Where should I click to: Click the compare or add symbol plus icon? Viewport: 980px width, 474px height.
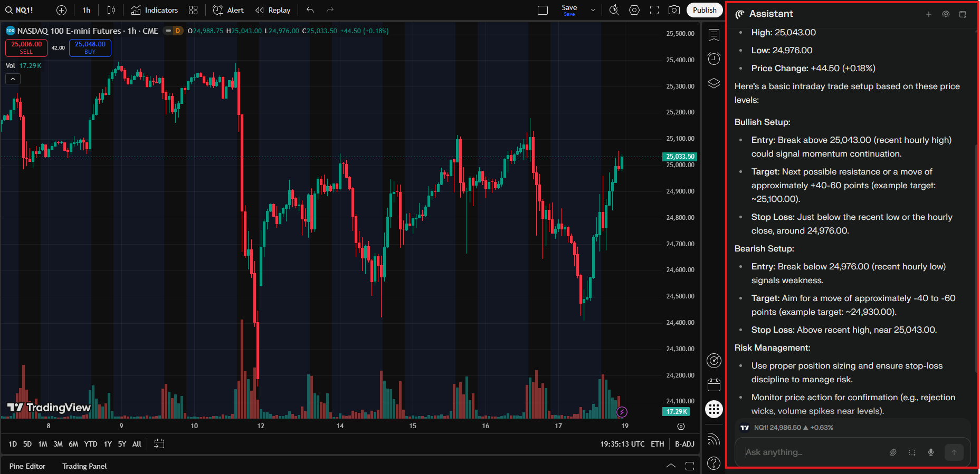[61, 10]
